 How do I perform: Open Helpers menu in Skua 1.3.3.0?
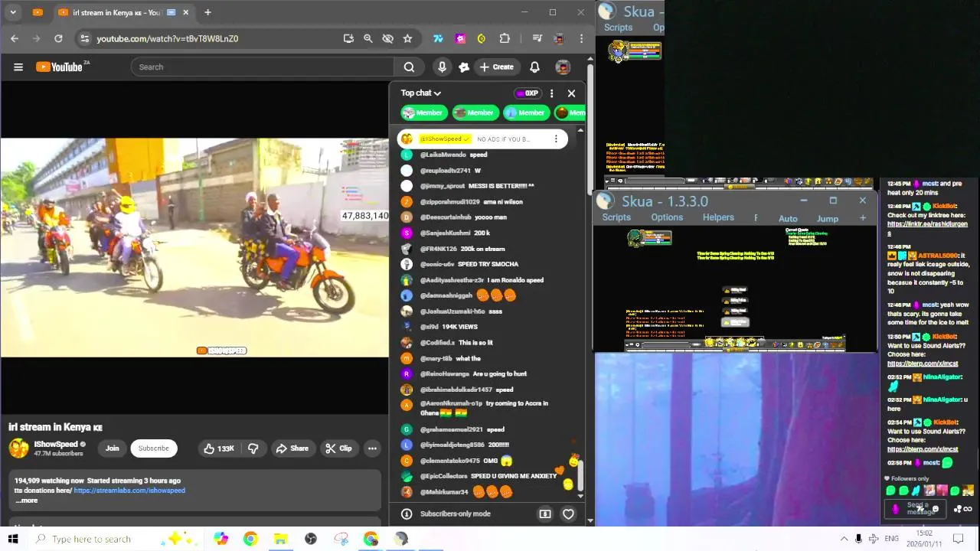[718, 217]
